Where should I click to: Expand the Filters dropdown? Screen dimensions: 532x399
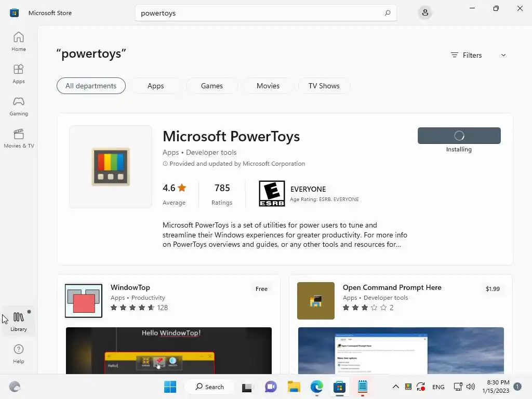(x=478, y=55)
